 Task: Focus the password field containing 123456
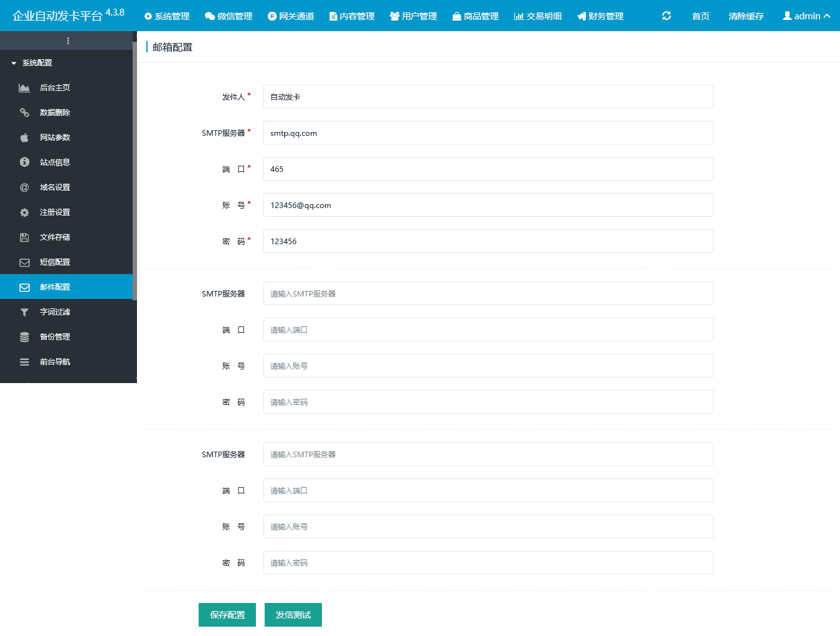coord(488,241)
